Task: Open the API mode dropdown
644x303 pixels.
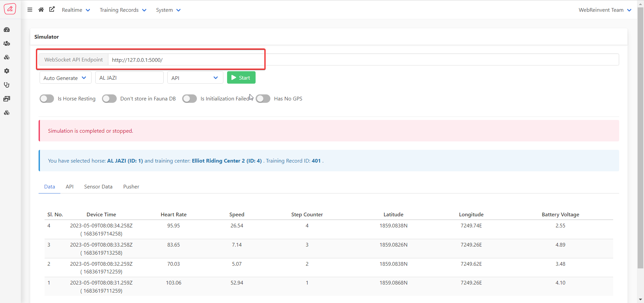Action: point(195,78)
